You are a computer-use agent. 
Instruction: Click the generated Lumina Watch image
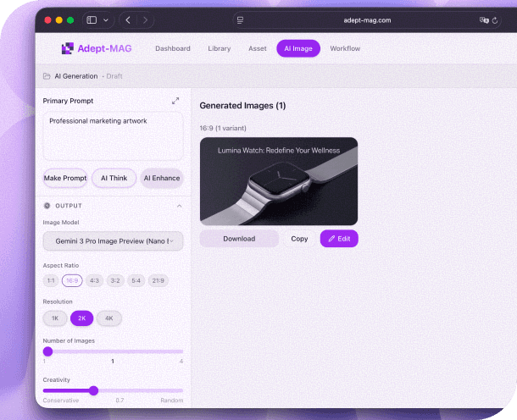(x=278, y=181)
